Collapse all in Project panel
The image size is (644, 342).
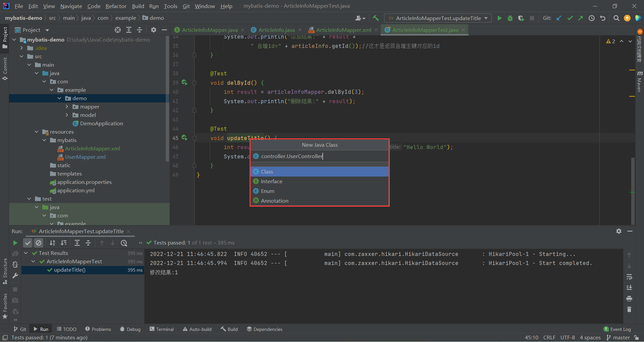tap(140, 30)
